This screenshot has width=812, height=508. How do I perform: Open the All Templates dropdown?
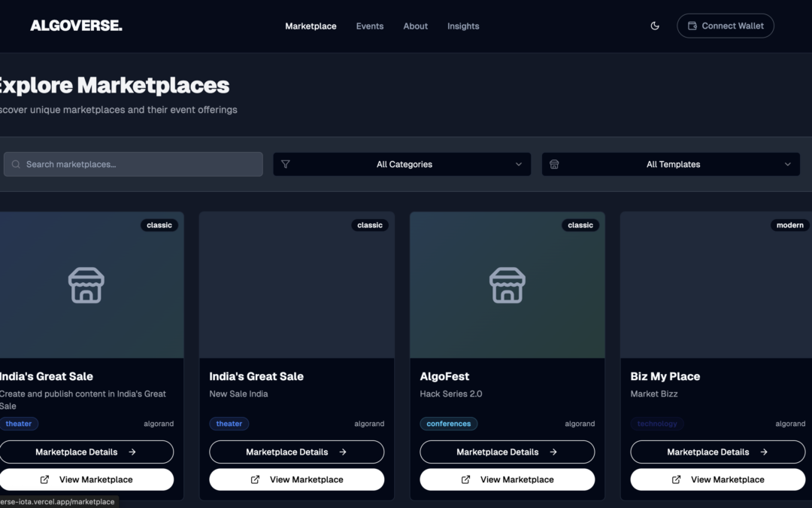(x=671, y=164)
